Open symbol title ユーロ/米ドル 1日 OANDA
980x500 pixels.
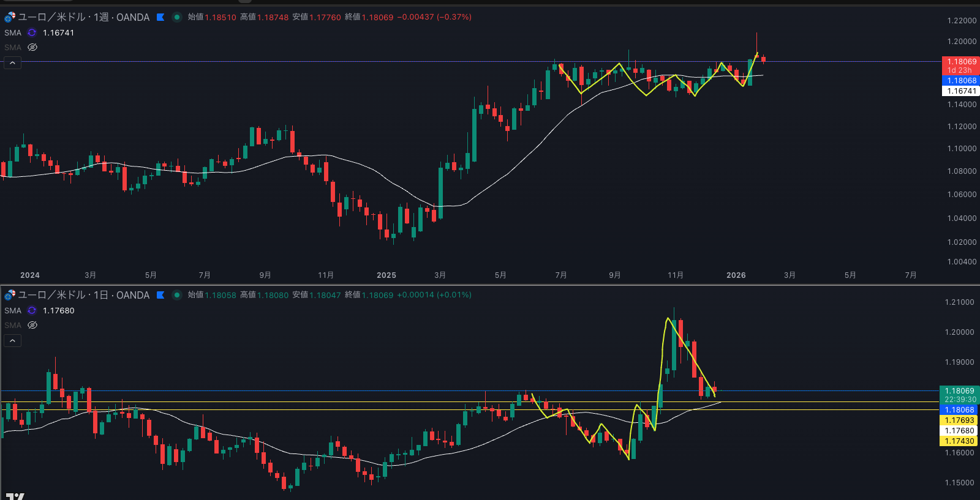pos(83,295)
